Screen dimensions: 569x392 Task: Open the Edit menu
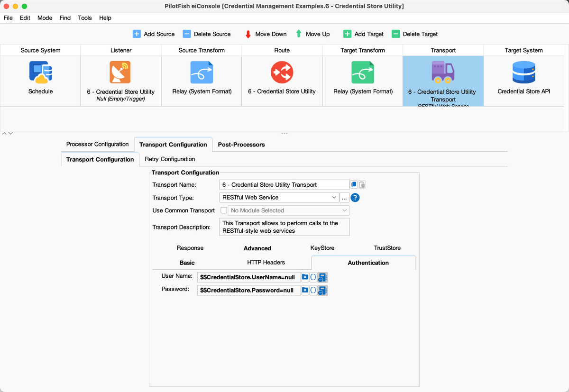25,18
